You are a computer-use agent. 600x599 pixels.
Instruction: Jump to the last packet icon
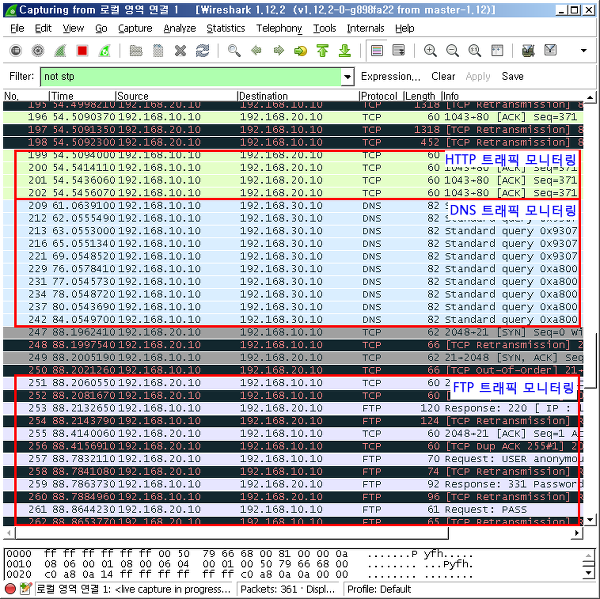(345, 51)
